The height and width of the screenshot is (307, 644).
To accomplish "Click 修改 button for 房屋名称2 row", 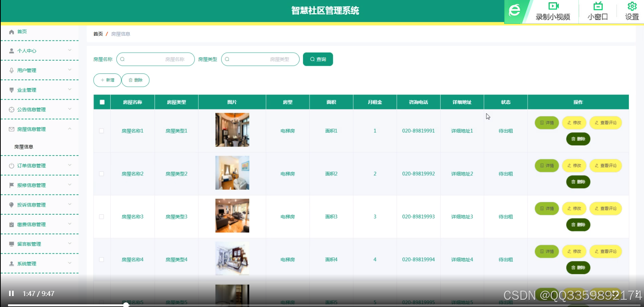I will 574,165.
